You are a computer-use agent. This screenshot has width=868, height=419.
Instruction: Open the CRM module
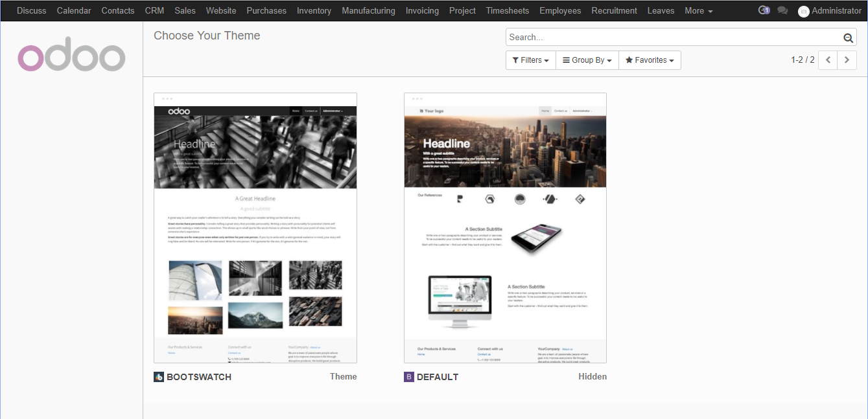tap(154, 10)
